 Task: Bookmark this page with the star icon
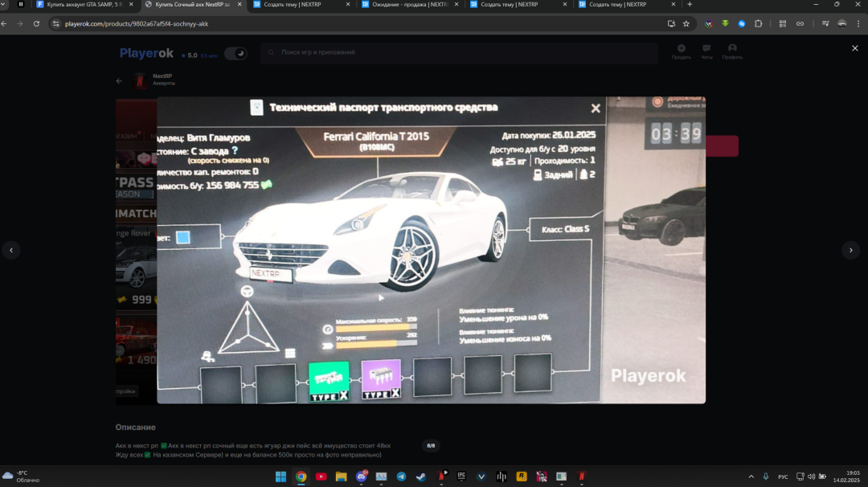(x=686, y=24)
